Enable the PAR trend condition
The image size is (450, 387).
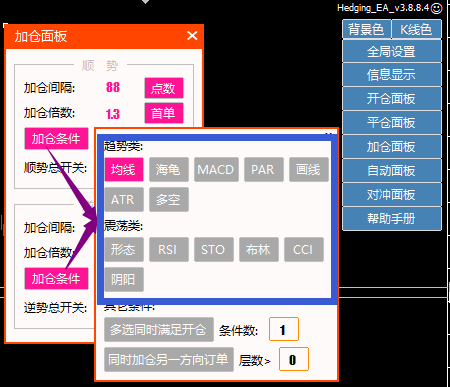click(x=264, y=170)
